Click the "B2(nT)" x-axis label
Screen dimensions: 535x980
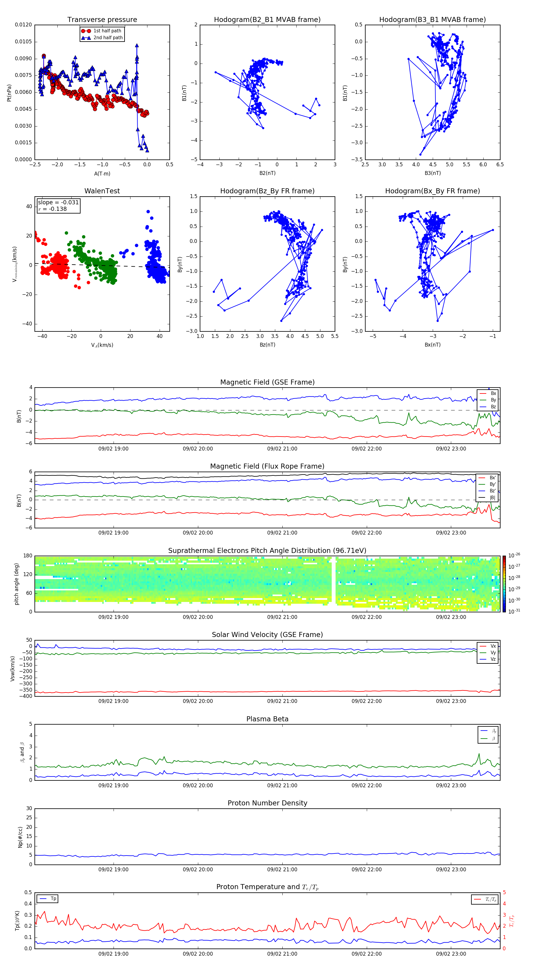pos(267,173)
